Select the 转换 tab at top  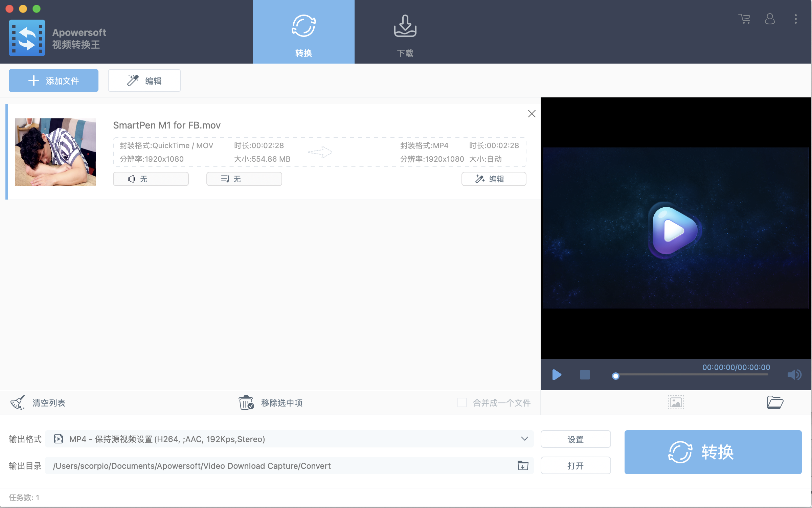303,32
